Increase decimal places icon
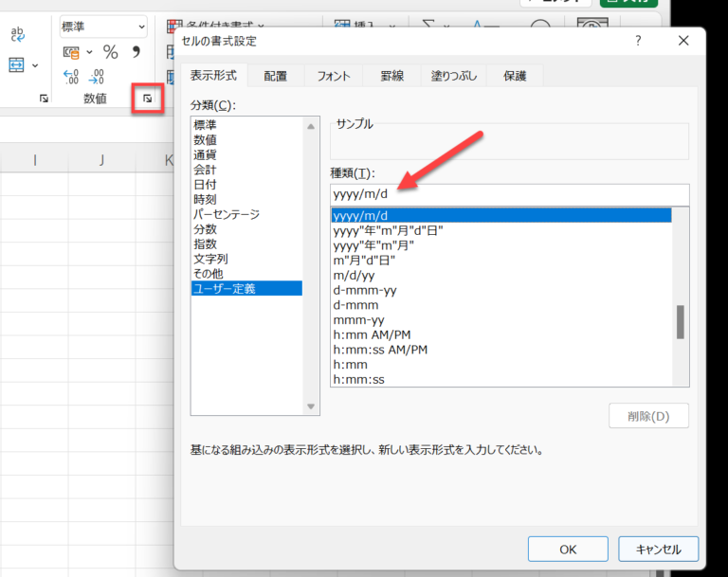728x577 pixels. coord(70,77)
